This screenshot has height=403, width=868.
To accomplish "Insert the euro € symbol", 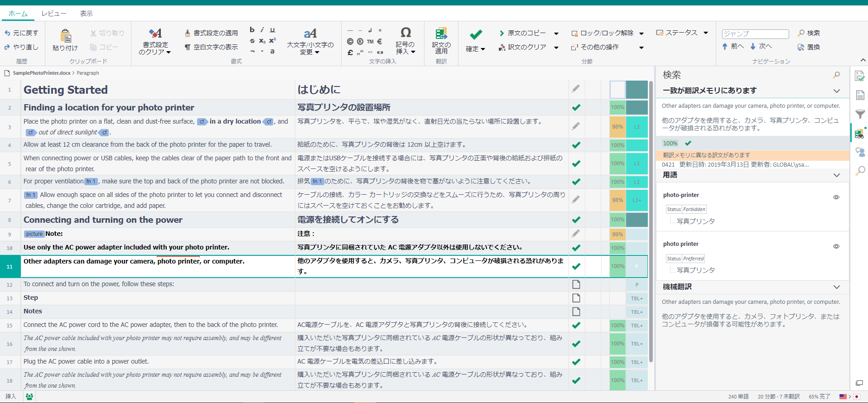I will tap(380, 41).
